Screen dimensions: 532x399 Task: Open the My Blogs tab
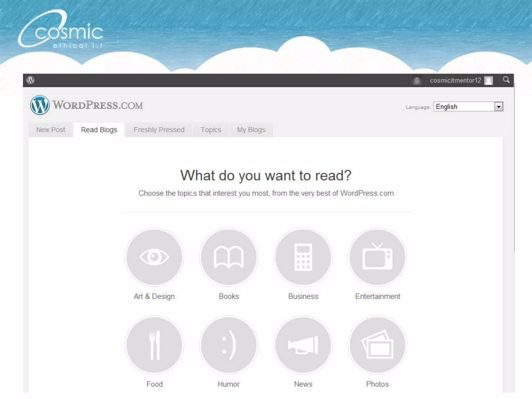(251, 130)
